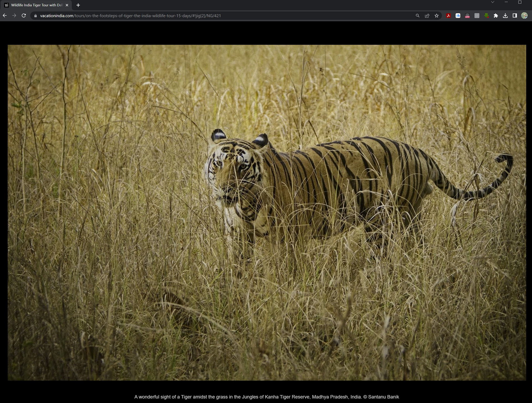Click the zoom magnifier in address bar
532x403 pixels.
[418, 16]
